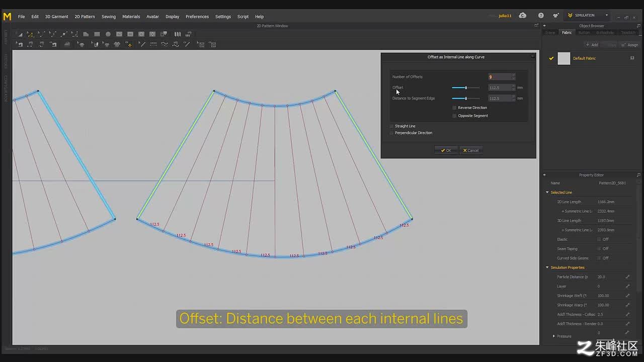Click the pin icon beside Particle Distance
The width and height of the screenshot is (644, 362).
[627, 277]
